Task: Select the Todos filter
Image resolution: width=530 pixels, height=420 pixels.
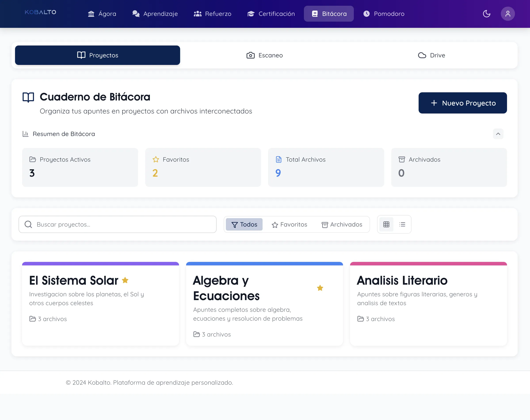Action: pos(244,225)
